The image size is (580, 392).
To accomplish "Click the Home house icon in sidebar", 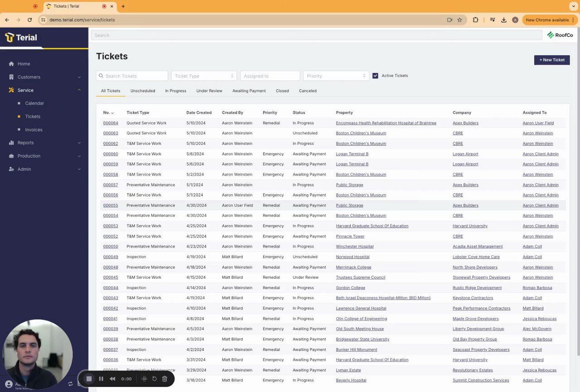I will coord(11,64).
